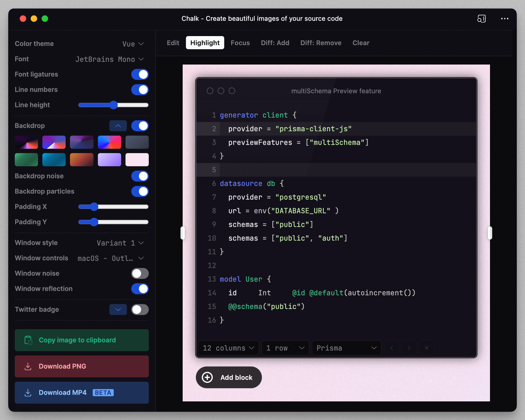Open the Prisma language dropdown
The width and height of the screenshot is (525, 420).
(x=346, y=348)
